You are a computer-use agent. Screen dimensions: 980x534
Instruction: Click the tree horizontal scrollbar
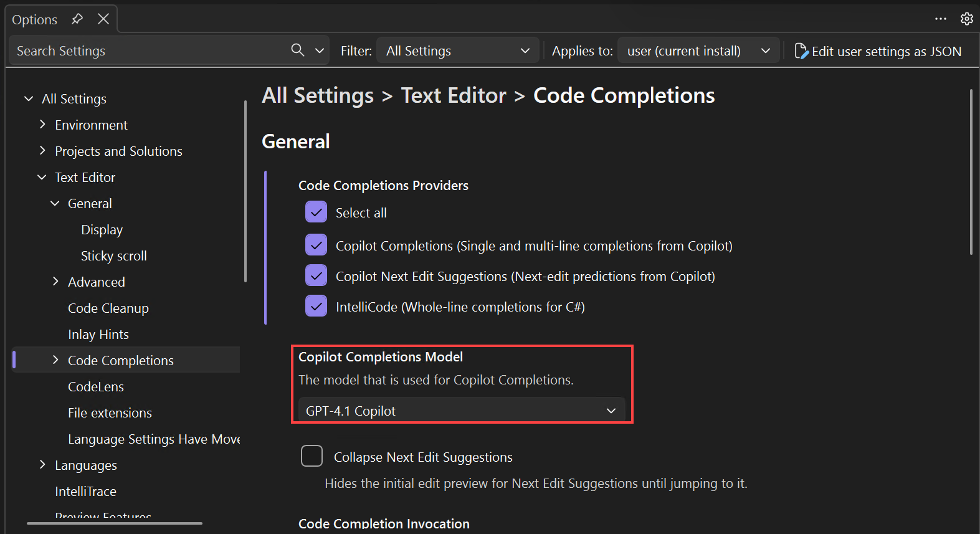click(x=115, y=523)
